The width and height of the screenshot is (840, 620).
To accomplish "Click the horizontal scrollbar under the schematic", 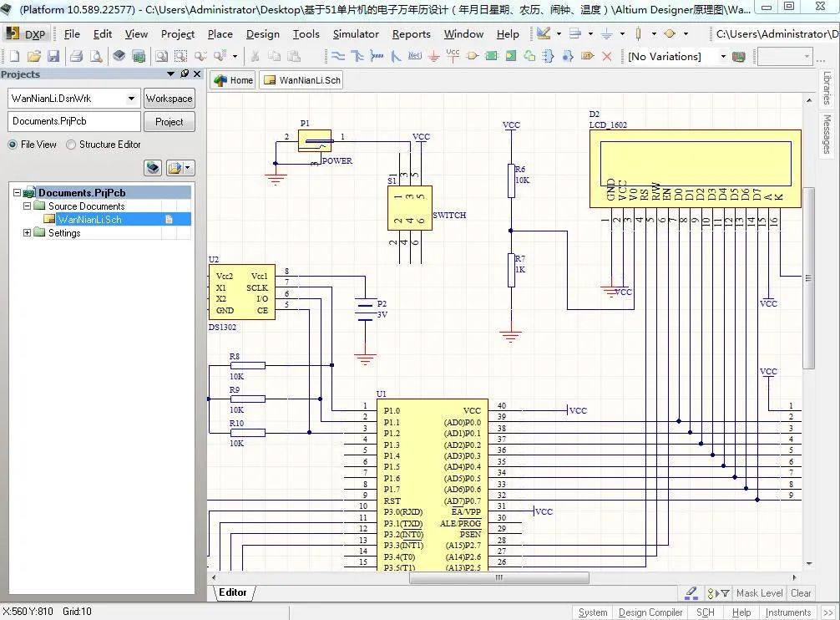I will 498,577.
